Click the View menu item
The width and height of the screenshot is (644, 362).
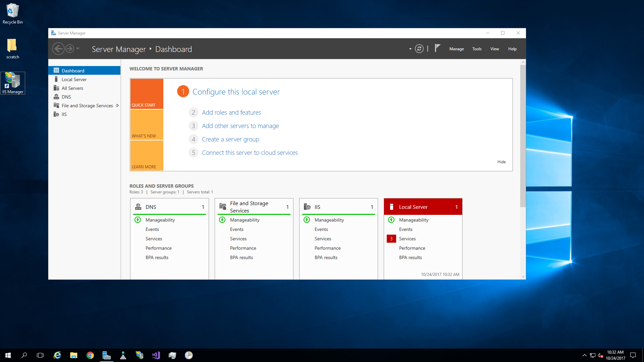(494, 49)
